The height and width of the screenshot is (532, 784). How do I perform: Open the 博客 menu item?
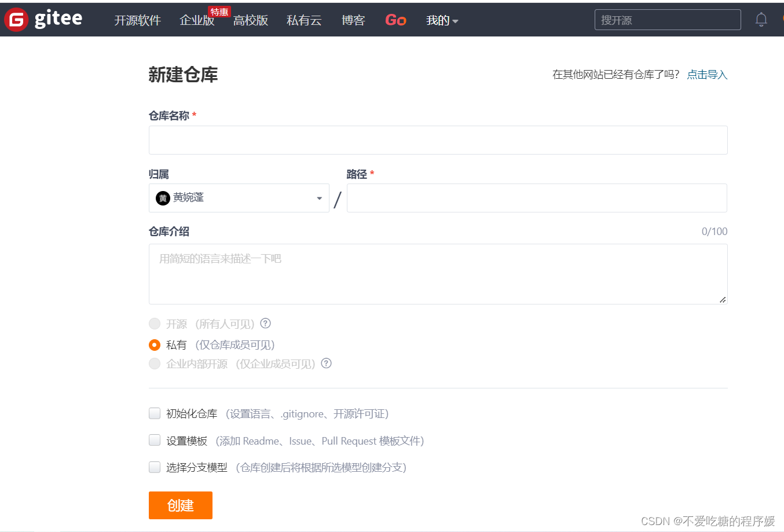[353, 20]
